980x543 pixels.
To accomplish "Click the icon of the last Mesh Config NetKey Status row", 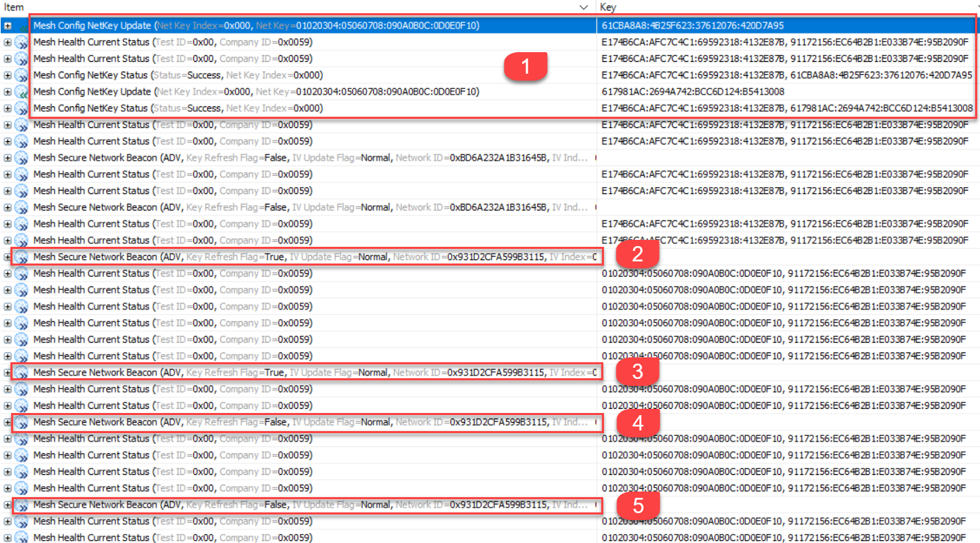I will [x=21, y=108].
